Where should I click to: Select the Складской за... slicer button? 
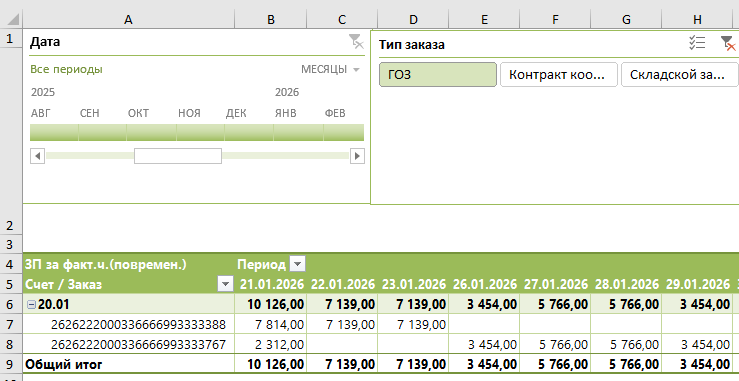tap(679, 75)
